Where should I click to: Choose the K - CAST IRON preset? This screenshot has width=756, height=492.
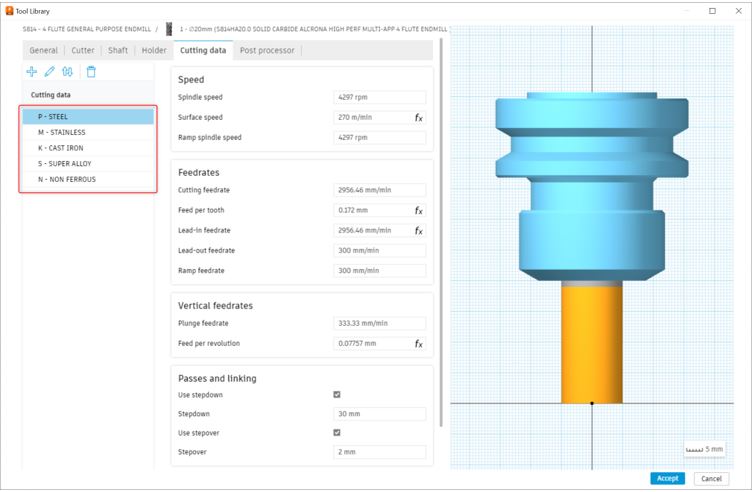[x=88, y=148]
